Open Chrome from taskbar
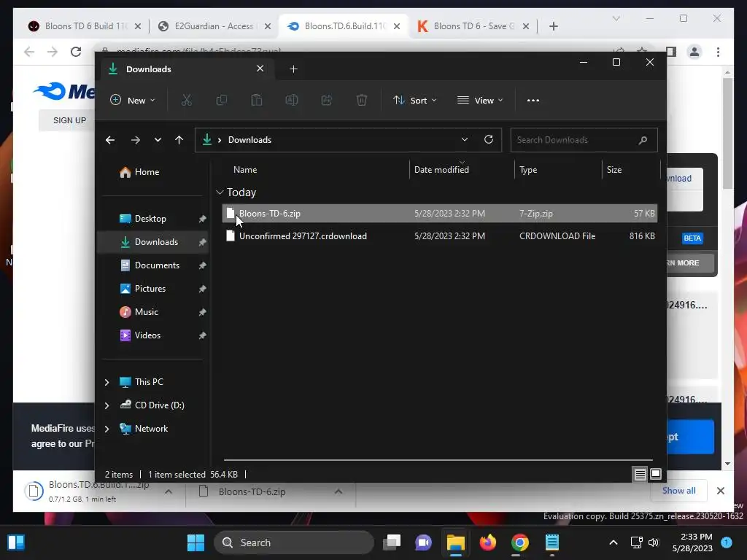The height and width of the screenshot is (560, 747). click(519, 542)
